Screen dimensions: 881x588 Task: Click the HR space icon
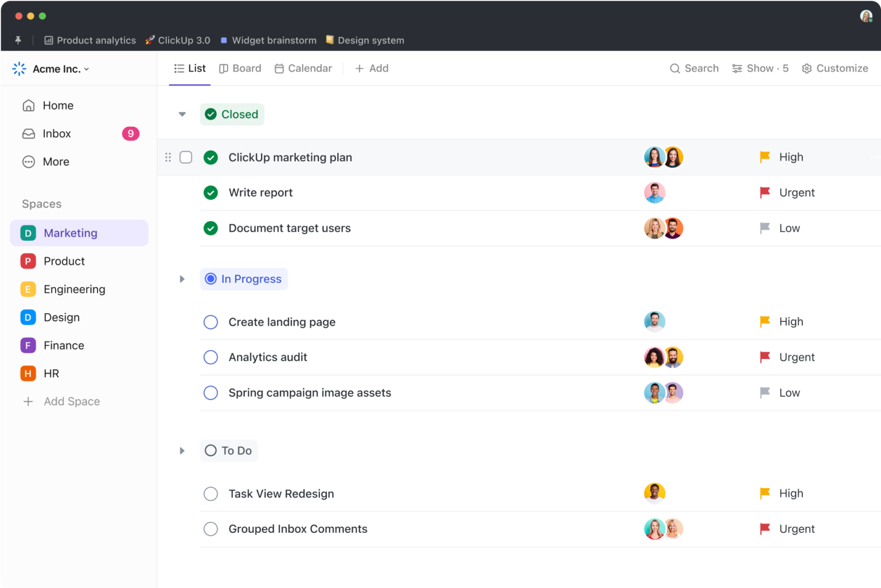tap(28, 373)
